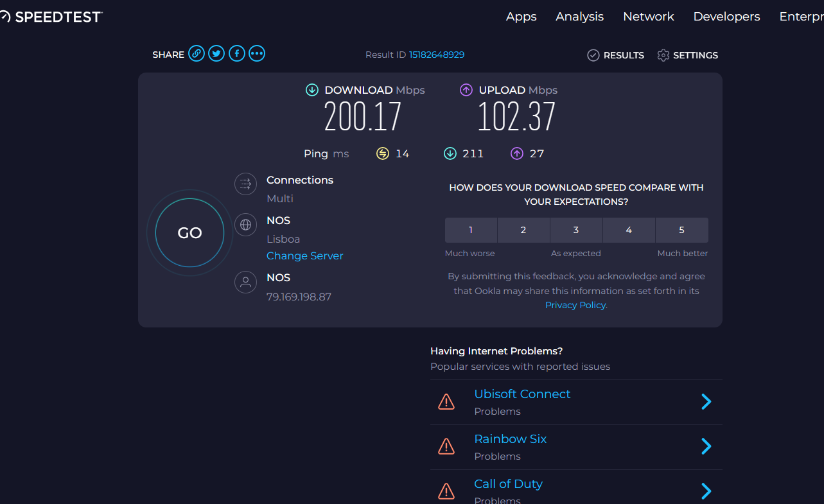Click the IP address 79.169.198.87

tap(299, 297)
